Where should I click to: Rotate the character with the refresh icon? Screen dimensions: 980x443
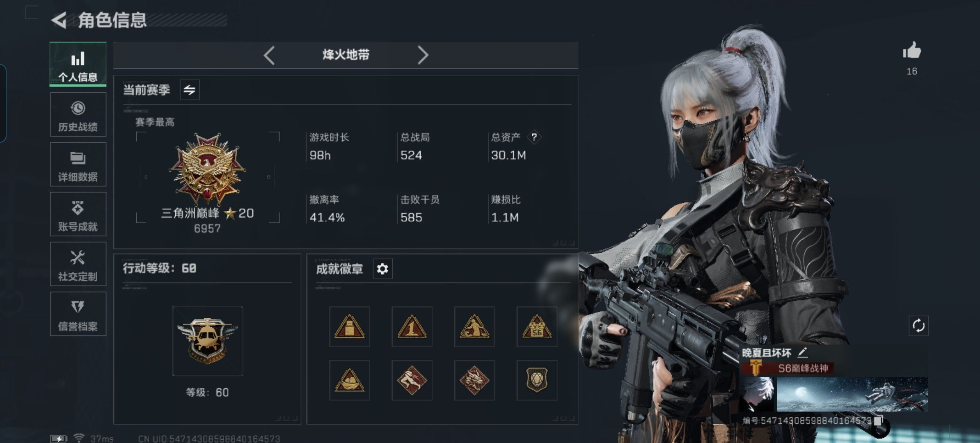[918, 326]
